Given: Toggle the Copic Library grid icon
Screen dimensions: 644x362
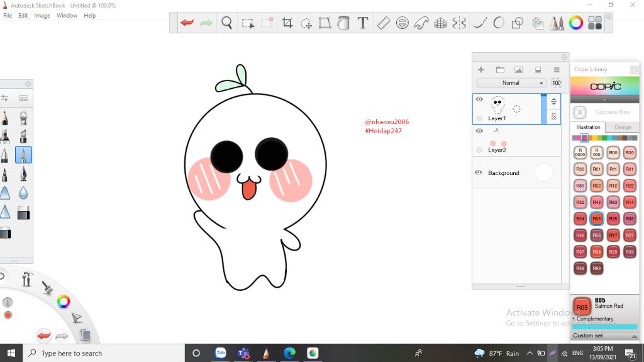Looking at the screenshot, I should pyautogui.click(x=595, y=23).
